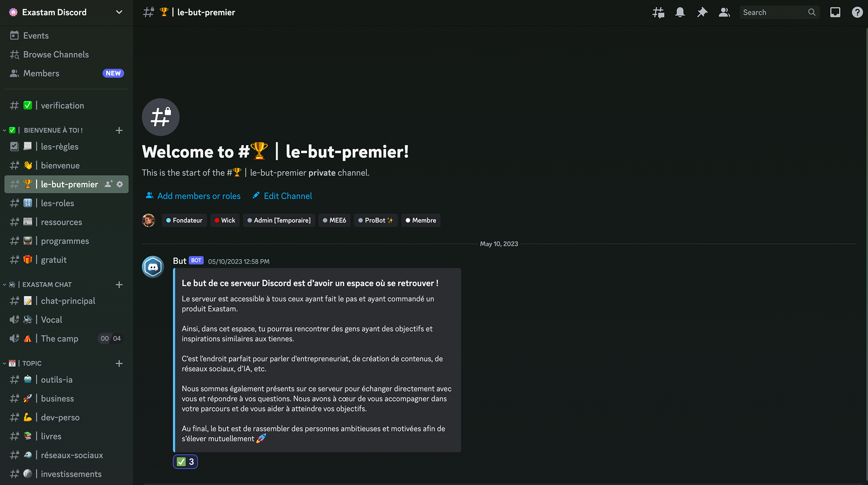Screen dimensions: 868x485
Task: Open the help question mark icon
Action: [x=857, y=12]
